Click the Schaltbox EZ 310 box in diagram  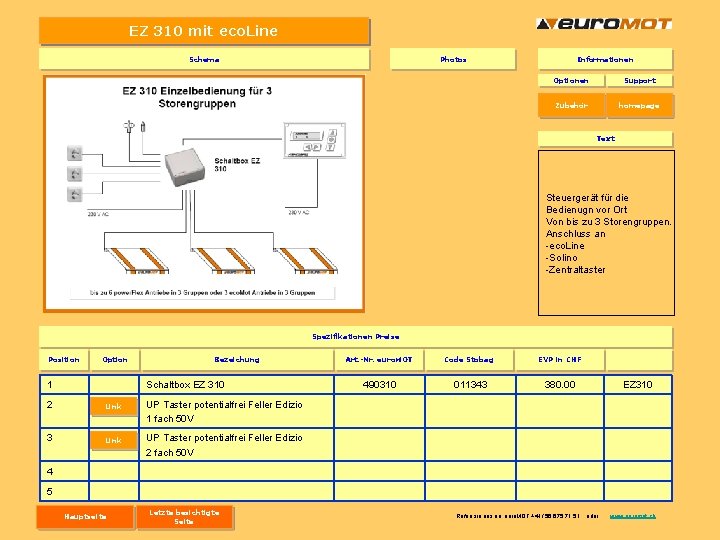pyautogui.click(x=185, y=167)
